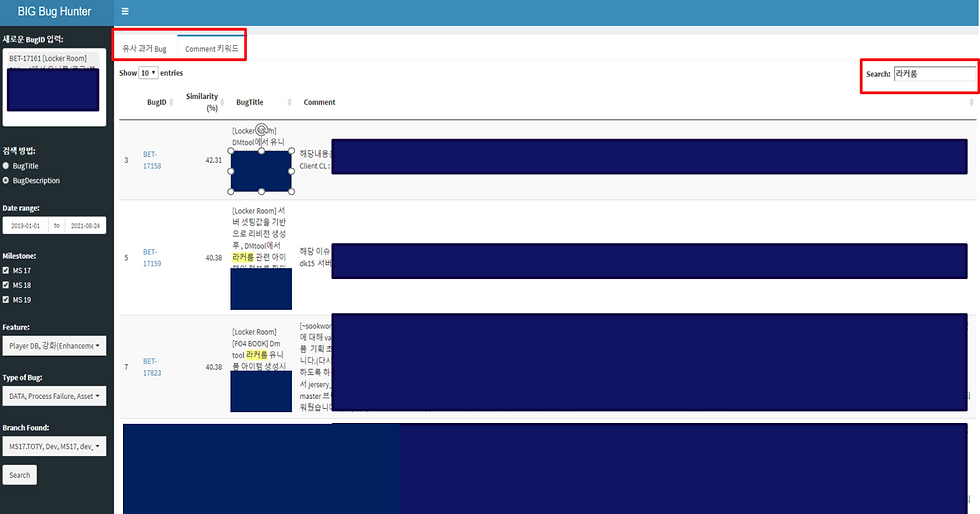Set date range end 2021-08-24 field
Viewport: 980px width, 514px height.
pyautogui.click(x=85, y=226)
